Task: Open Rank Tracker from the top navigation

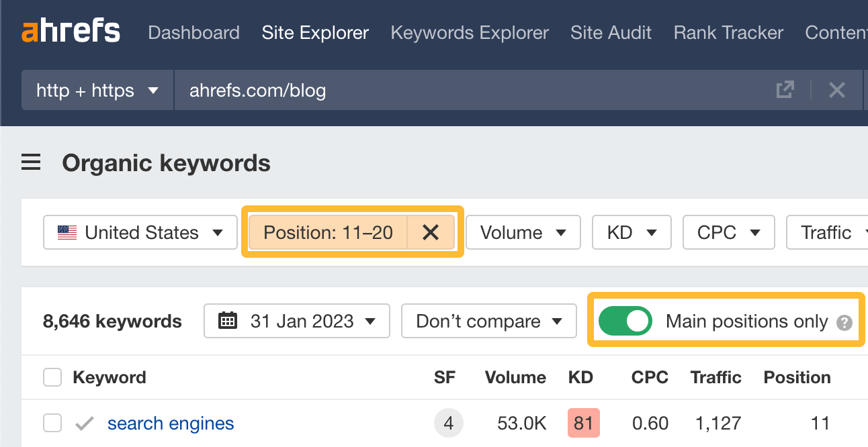Action: 728,32
